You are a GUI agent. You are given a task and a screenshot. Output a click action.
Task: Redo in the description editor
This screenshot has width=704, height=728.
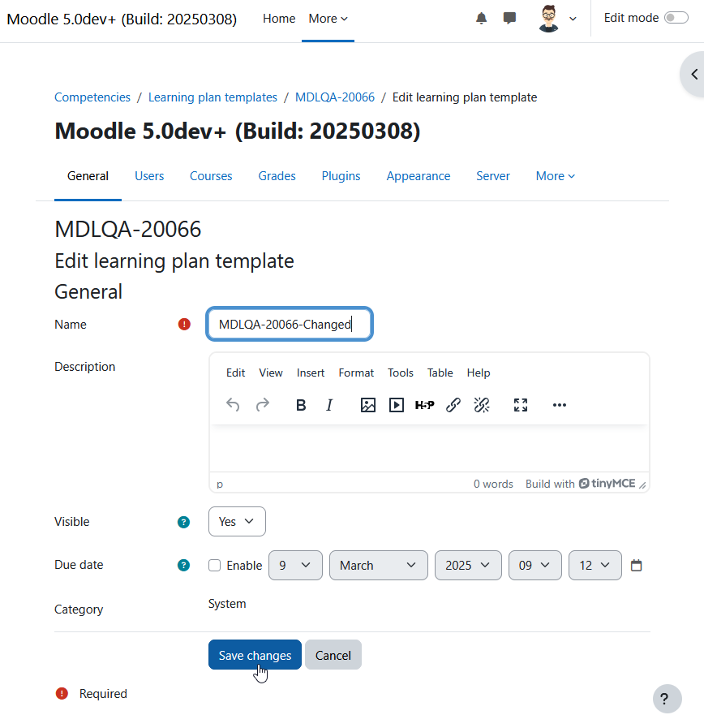point(263,405)
